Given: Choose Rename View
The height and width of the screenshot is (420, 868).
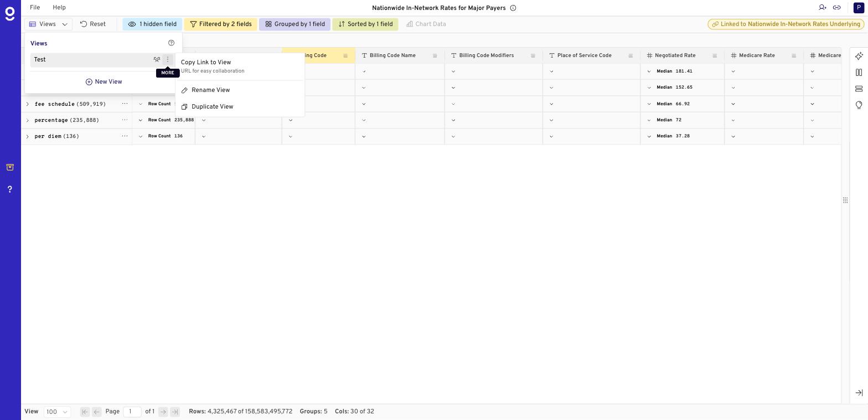Looking at the screenshot, I should pos(240,90).
